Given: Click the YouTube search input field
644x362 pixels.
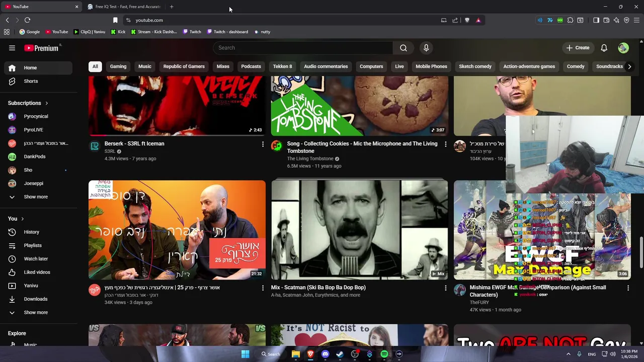Looking at the screenshot, I should [x=303, y=48].
